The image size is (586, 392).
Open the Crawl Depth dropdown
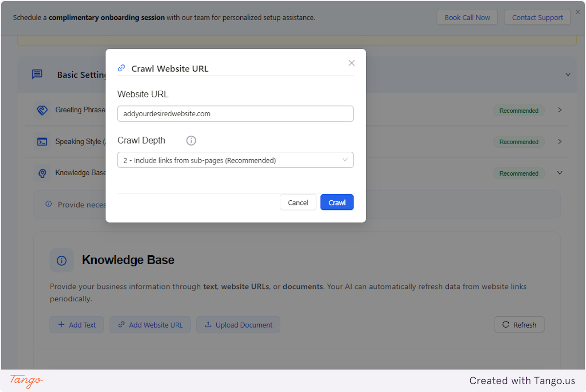[x=235, y=160]
